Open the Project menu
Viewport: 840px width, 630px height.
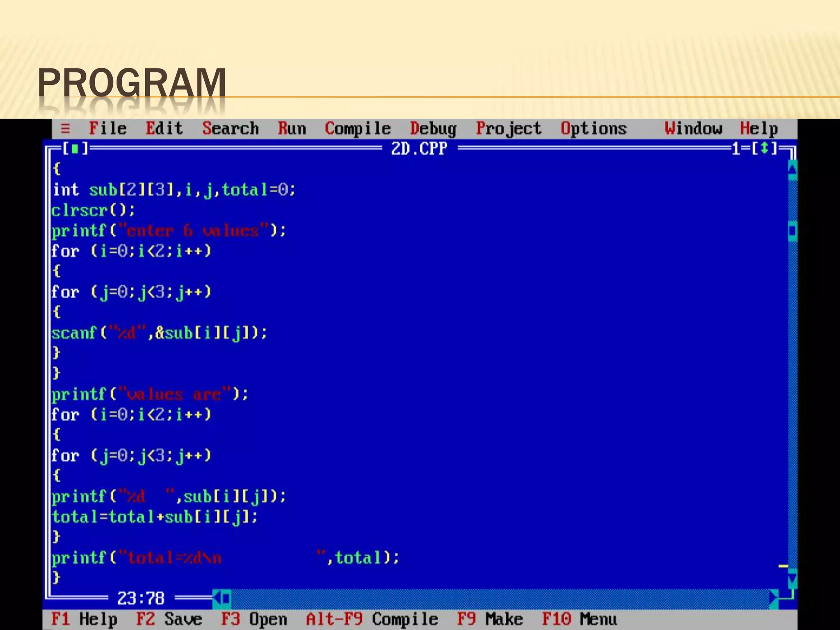pos(509,129)
